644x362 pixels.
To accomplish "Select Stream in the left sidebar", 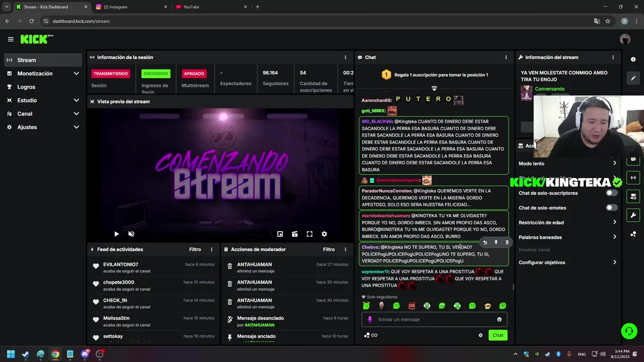I will (43, 60).
